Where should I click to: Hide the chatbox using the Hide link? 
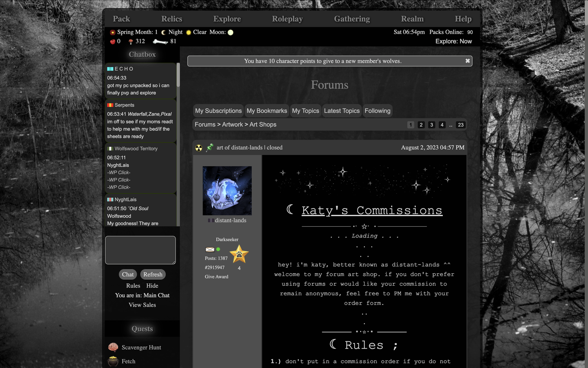pos(152,286)
